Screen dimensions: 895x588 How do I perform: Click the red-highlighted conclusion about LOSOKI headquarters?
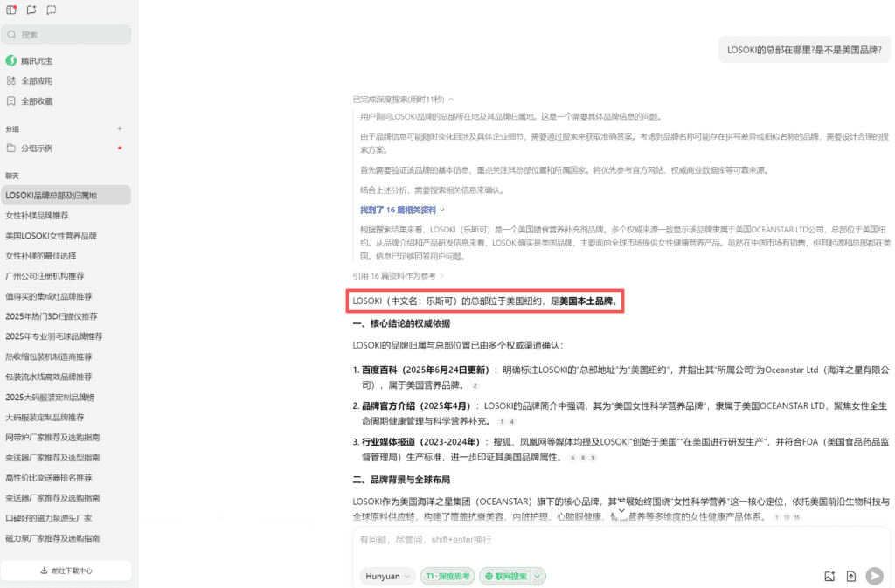(x=485, y=301)
